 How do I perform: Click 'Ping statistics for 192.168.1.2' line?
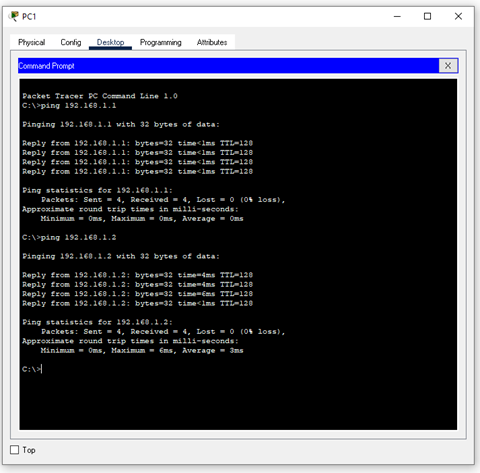tap(97, 322)
